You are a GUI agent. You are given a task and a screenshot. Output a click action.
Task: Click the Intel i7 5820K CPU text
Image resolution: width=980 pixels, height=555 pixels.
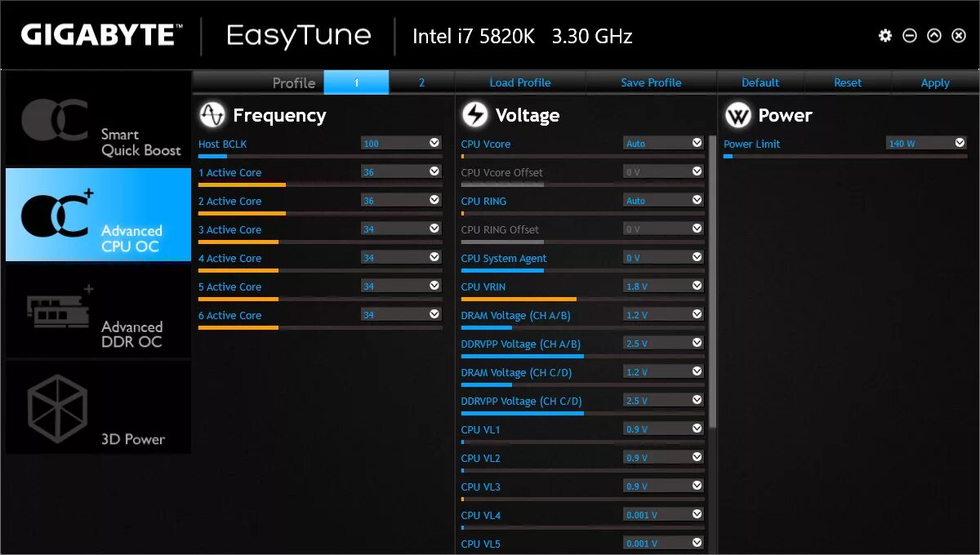522,36
